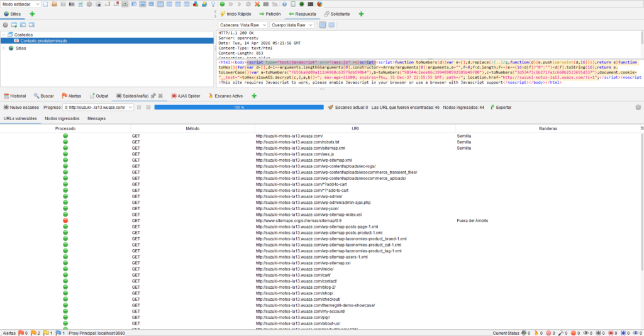Click the blue alert flag in the status bar
This screenshot has height=336, width=644.
click(58, 333)
